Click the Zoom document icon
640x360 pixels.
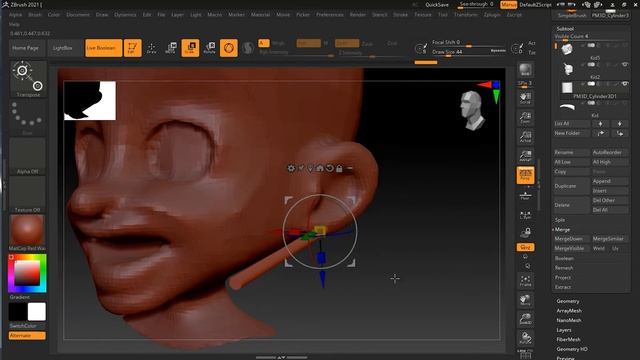point(525,118)
